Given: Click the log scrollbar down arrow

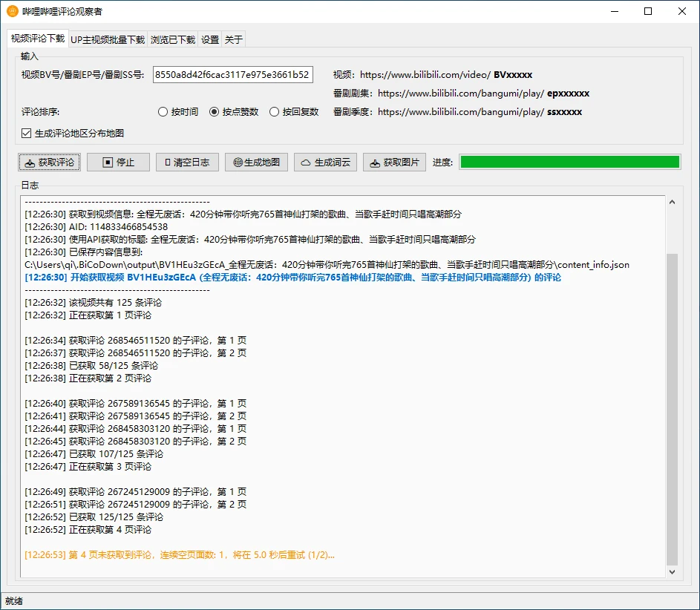Looking at the screenshot, I should point(673,571).
